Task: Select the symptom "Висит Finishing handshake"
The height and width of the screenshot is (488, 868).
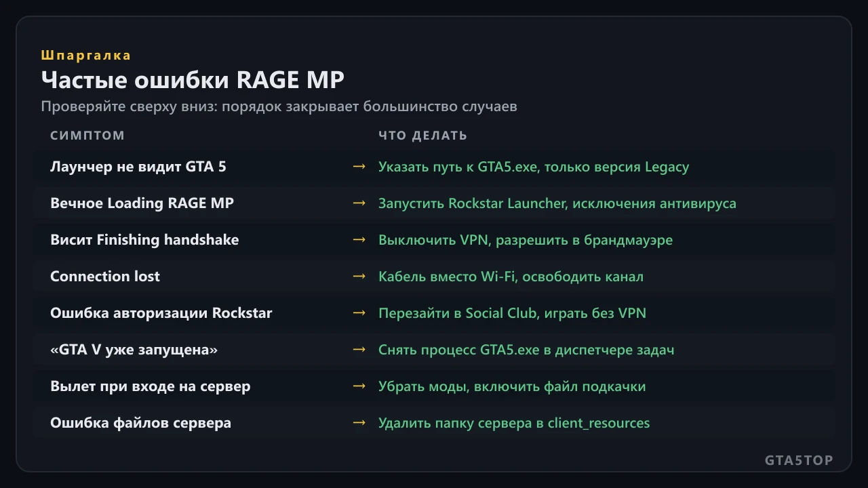Action: pyautogui.click(x=144, y=240)
